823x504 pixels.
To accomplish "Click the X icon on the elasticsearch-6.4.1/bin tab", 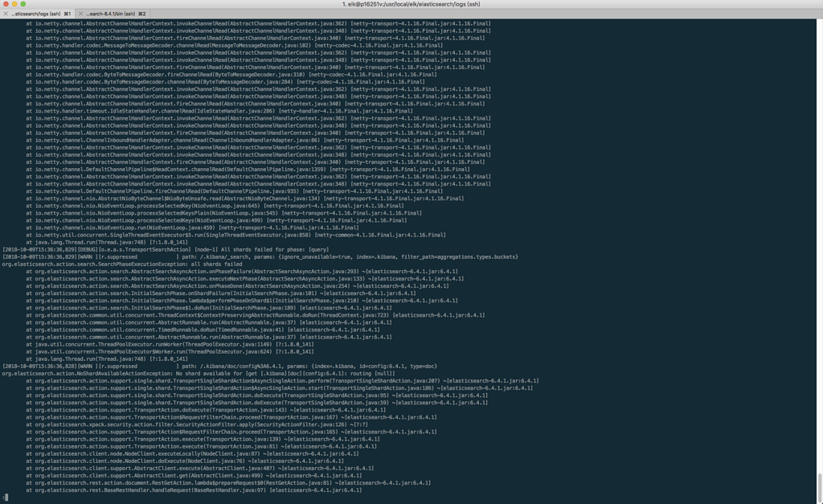I will (x=80, y=14).
